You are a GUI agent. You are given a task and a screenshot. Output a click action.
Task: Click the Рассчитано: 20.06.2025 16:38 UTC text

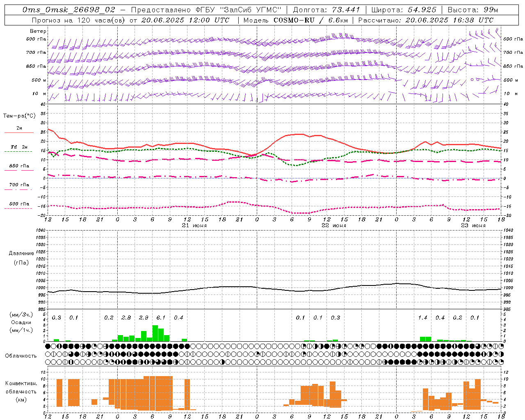pos(426,20)
